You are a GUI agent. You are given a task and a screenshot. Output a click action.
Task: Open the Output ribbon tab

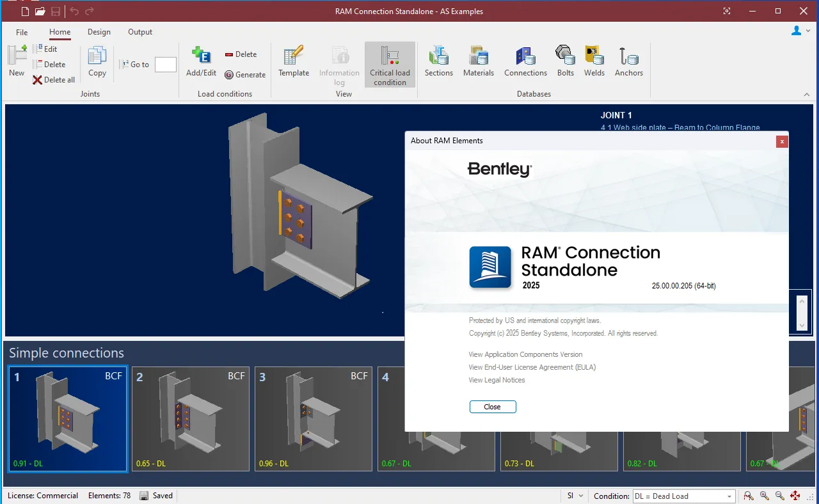click(x=140, y=32)
